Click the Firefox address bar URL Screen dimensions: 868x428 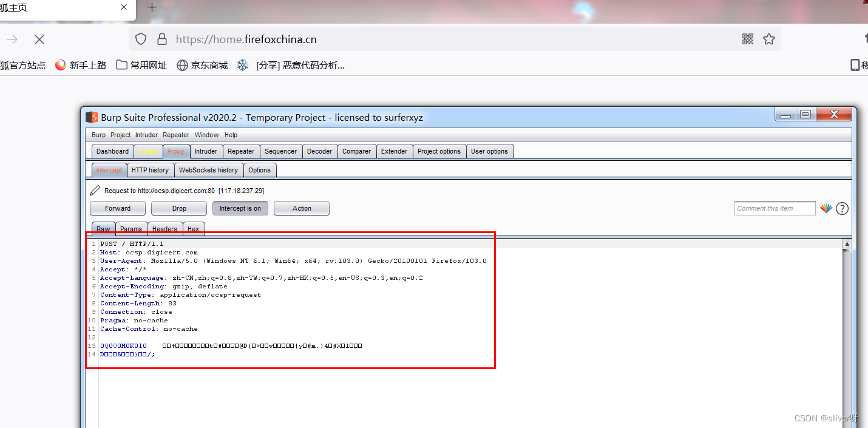[x=246, y=39]
